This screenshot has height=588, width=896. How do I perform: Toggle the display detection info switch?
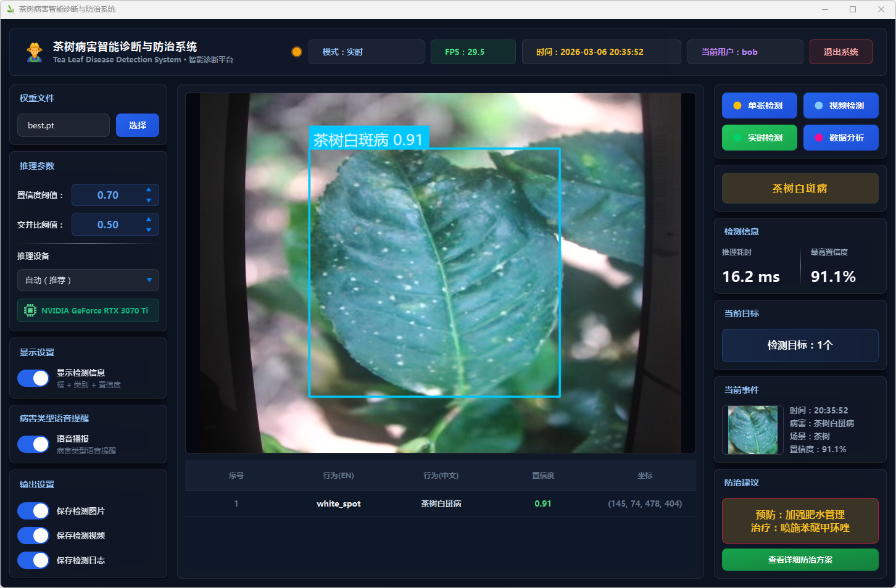[33, 378]
